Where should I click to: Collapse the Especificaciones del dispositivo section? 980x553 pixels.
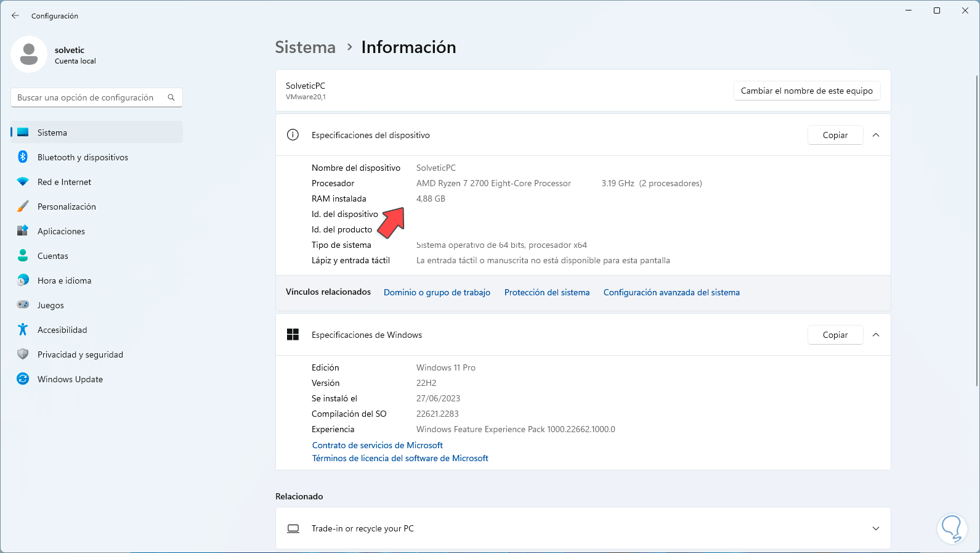(876, 135)
